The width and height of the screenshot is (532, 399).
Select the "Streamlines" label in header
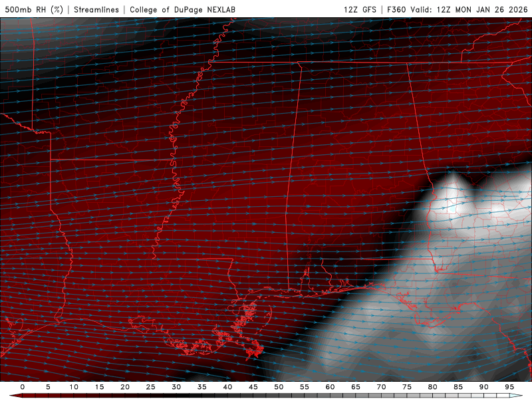tap(96, 9)
